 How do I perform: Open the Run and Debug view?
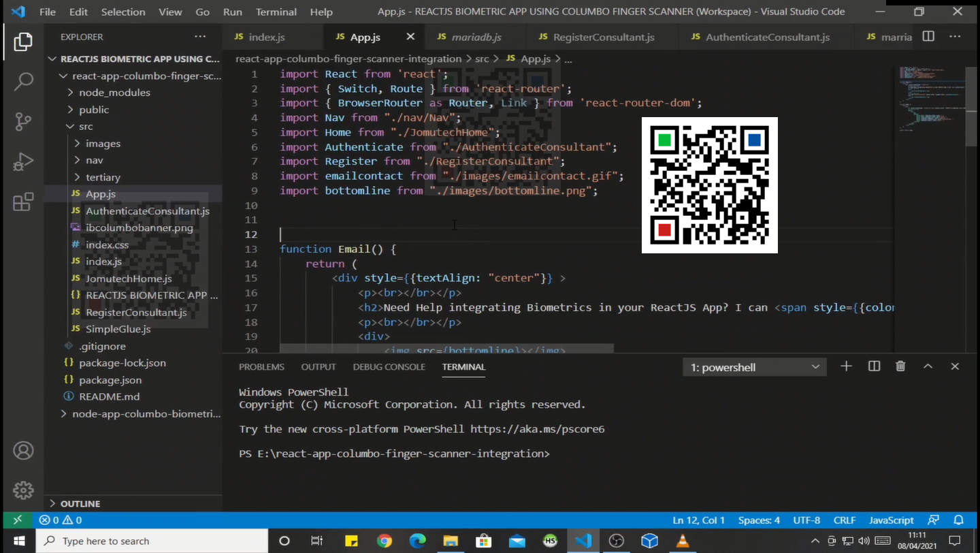(x=23, y=161)
